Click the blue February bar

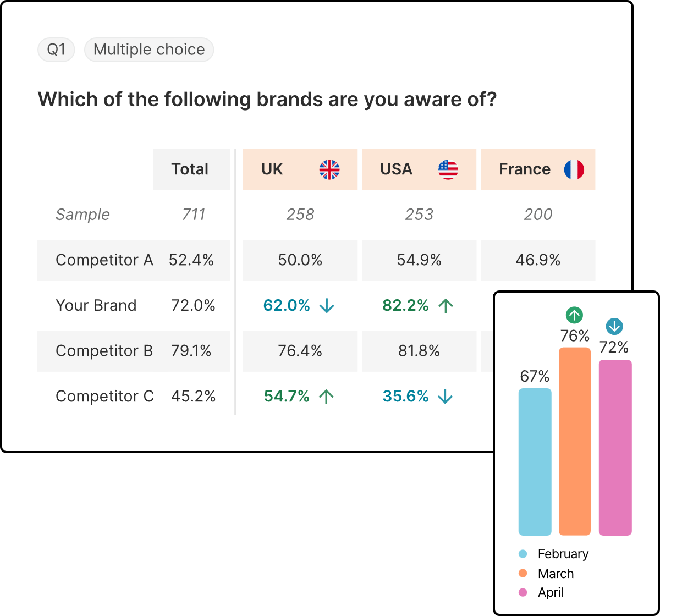535,462
